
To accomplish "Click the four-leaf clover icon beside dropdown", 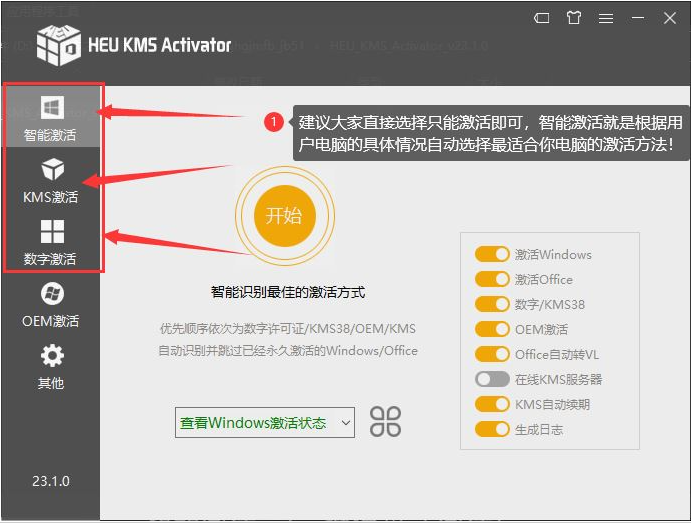I will point(385,422).
